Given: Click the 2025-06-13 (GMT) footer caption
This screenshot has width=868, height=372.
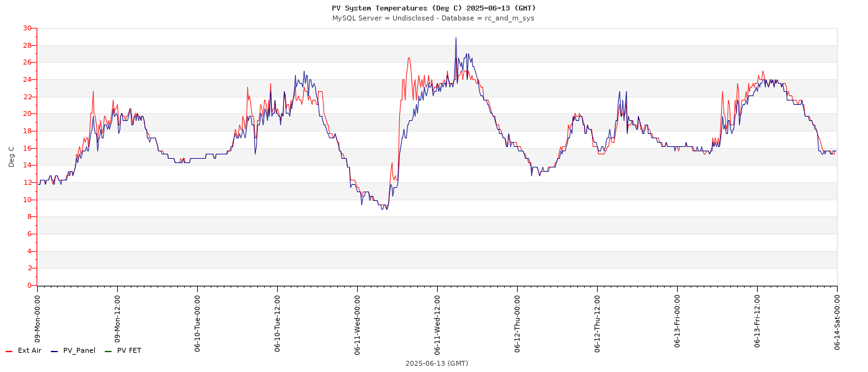Looking at the screenshot, I should (436, 363).
